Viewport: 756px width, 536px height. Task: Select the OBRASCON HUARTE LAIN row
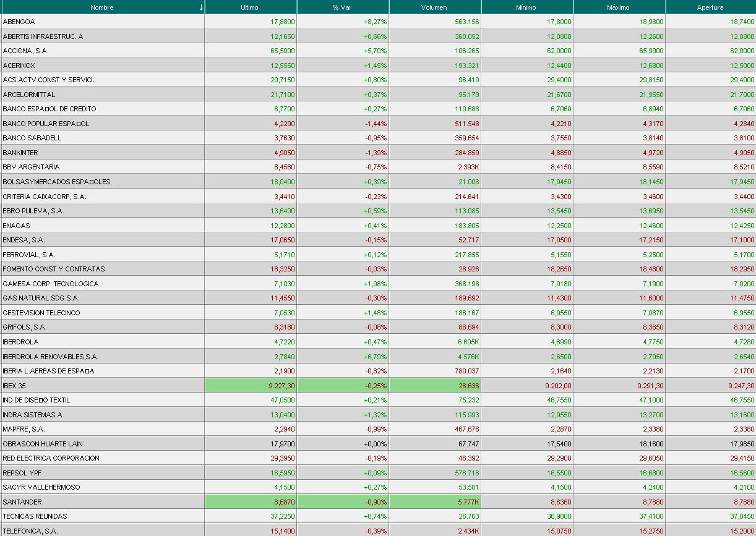tap(43, 444)
